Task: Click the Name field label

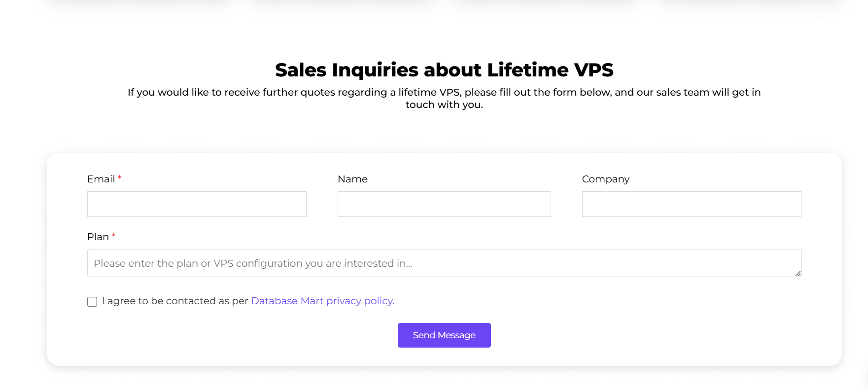Action: [x=352, y=179]
